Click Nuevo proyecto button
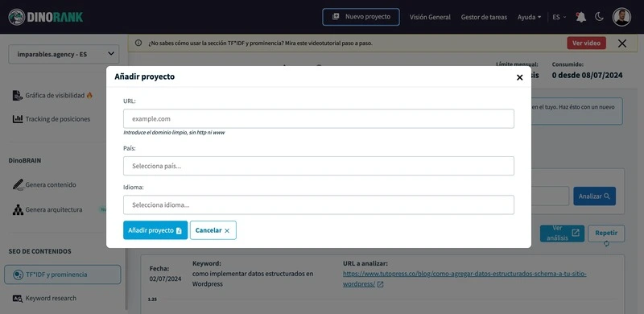The height and width of the screenshot is (314, 644). click(361, 17)
